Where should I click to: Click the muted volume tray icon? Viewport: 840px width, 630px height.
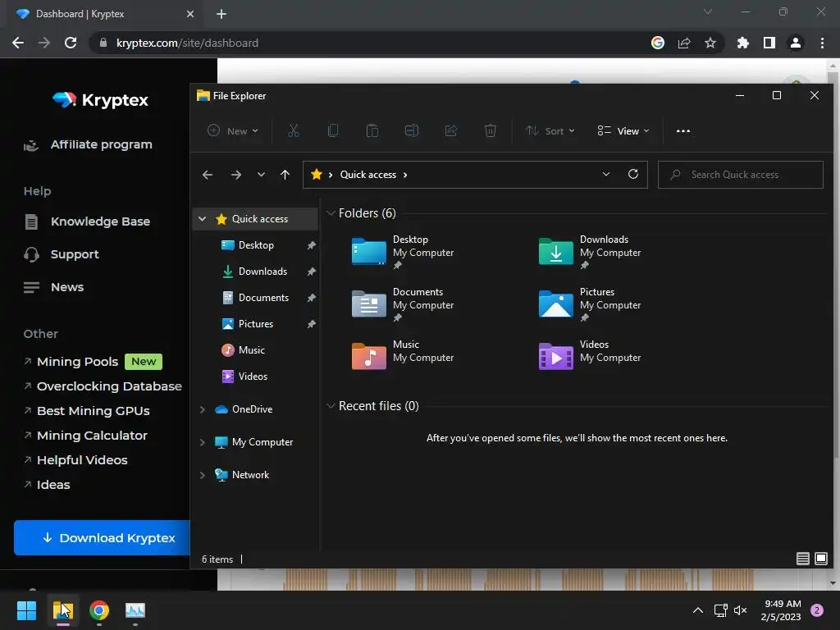(741, 610)
